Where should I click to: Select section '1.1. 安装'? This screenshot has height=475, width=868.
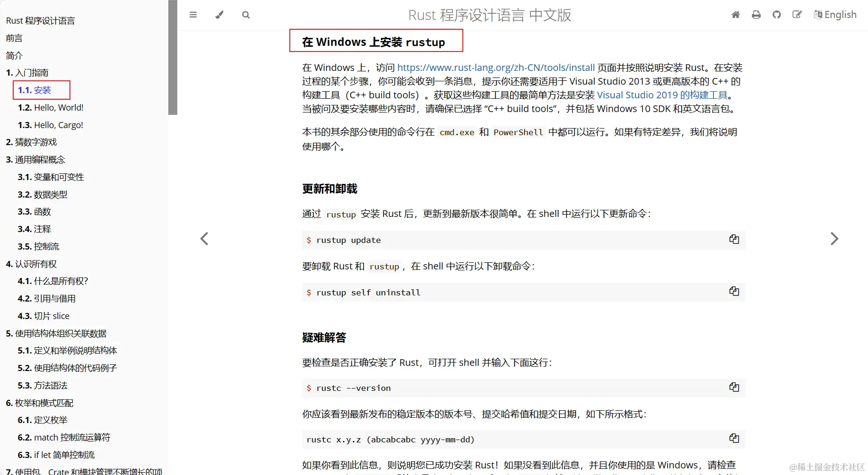tap(35, 90)
